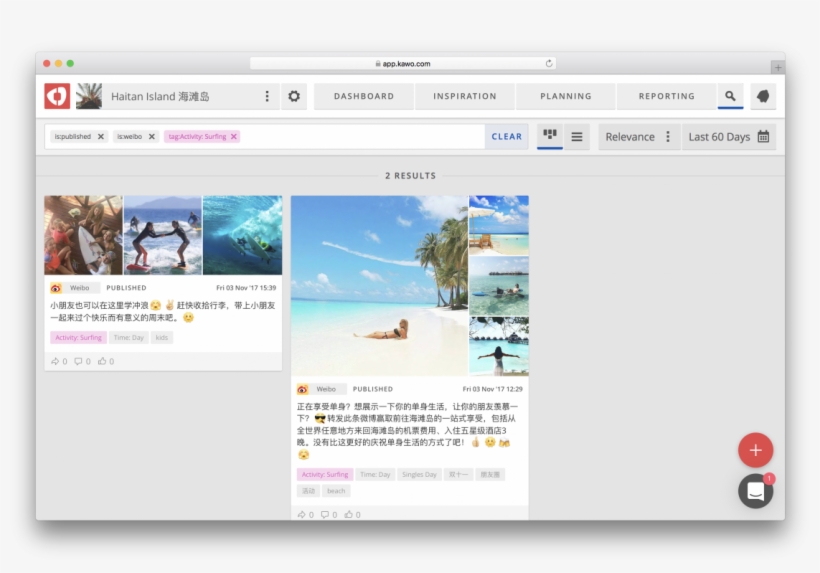
Task: Remove the is:published filter chip
Action: pyautogui.click(x=101, y=136)
